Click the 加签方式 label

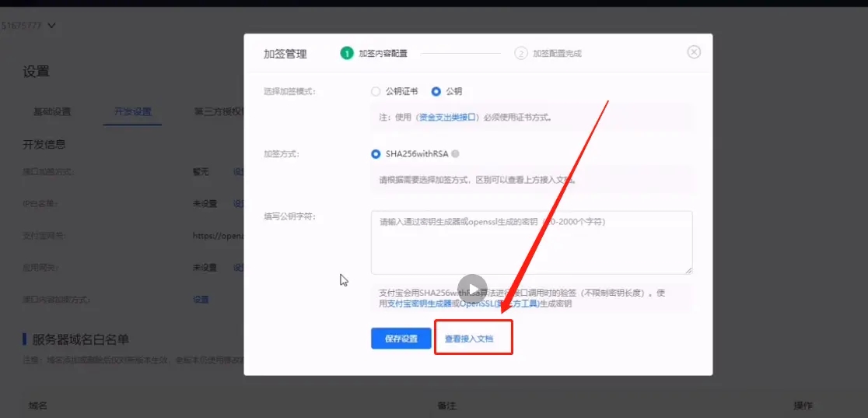pyautogui.click(x=282, y=154)
